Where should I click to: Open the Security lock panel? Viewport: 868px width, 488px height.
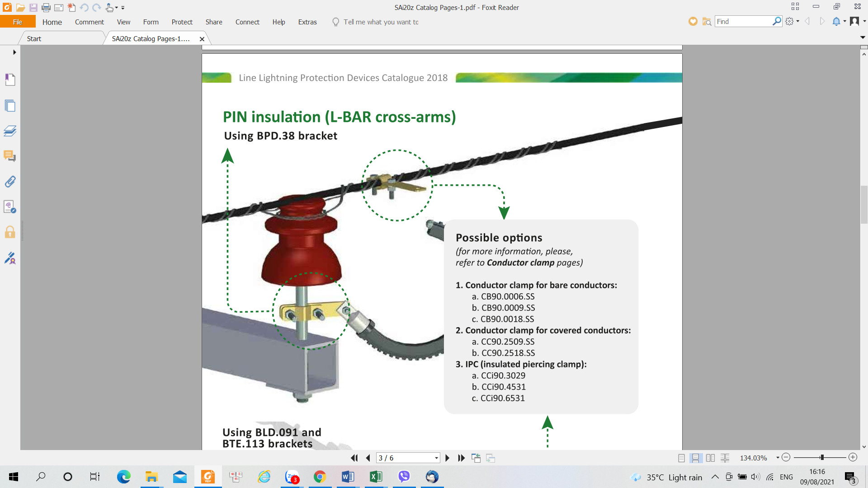(10, 232)
